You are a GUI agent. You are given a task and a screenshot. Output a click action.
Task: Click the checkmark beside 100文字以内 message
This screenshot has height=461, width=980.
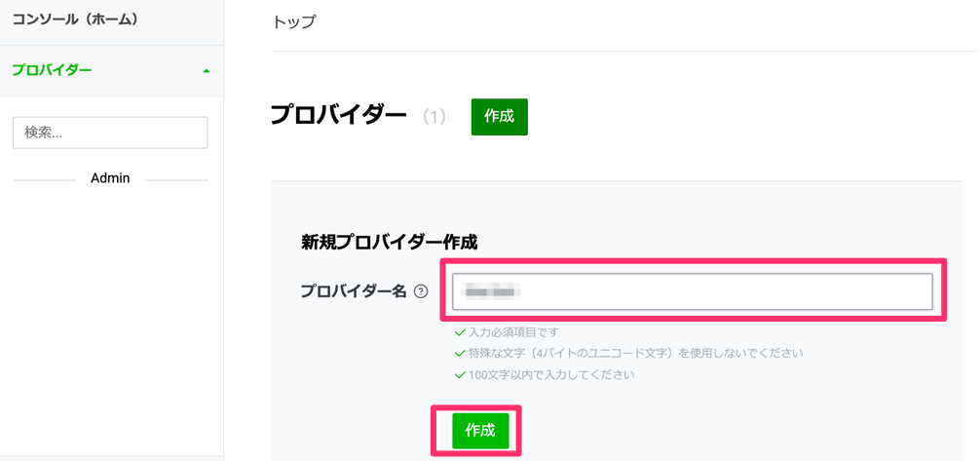coord(460,375)
